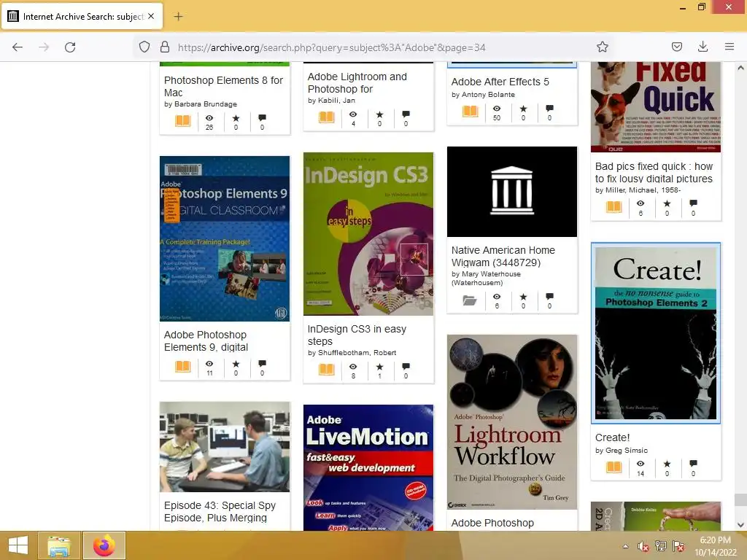Open Episode 43: Special Spy Episode title
This screenshot has height=560, width=747.
pyautogui.click(x=220, y=511)
